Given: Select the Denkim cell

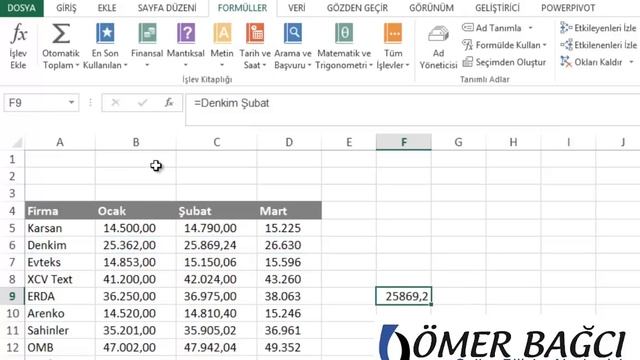Looking at the screenshot, I should coord(60,245).
